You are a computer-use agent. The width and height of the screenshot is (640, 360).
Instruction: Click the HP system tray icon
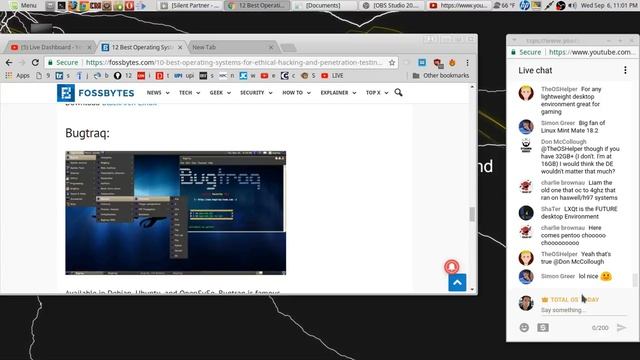pyautogui.click(x=524, y=5)
